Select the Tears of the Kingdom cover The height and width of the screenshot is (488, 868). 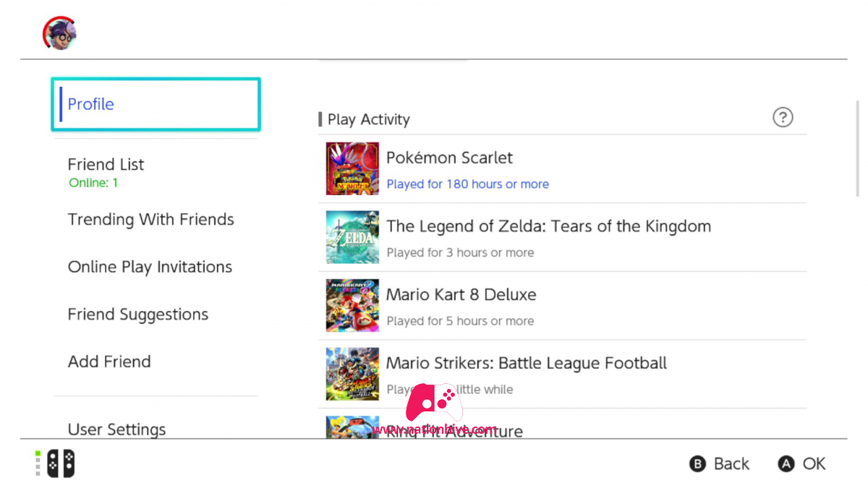pos(352,237)
